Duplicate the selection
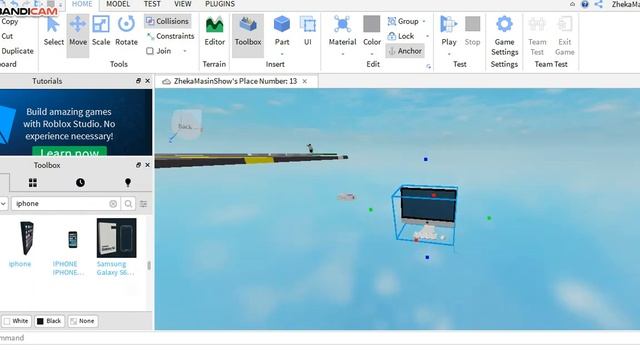Screen dimensions: 640x360 point(17,51)
